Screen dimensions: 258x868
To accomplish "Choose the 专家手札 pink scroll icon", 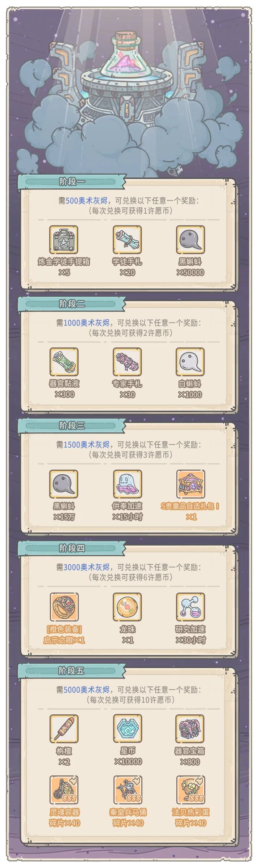I will click(x=127, y=362).
